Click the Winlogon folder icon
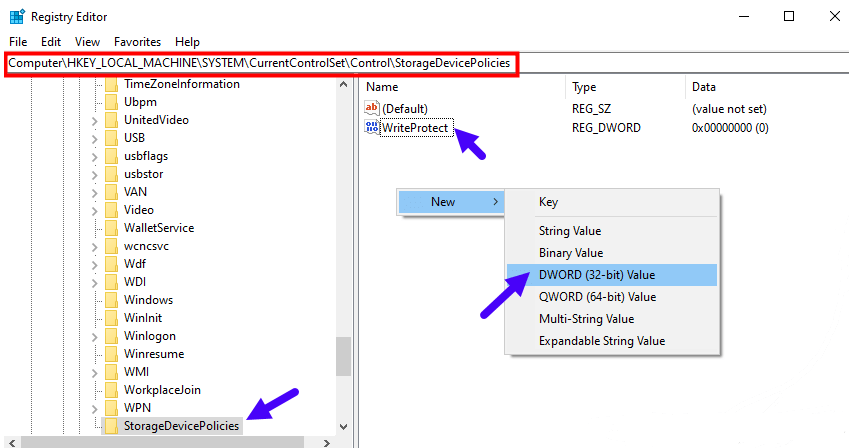The height and width of the screenshot is (448, 849). coord(111,336)
